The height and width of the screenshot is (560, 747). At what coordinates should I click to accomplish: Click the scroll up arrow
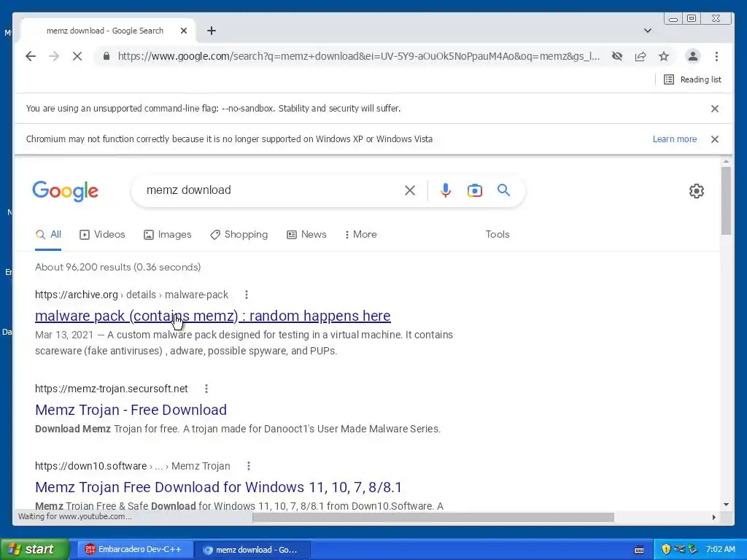[726, 161]
